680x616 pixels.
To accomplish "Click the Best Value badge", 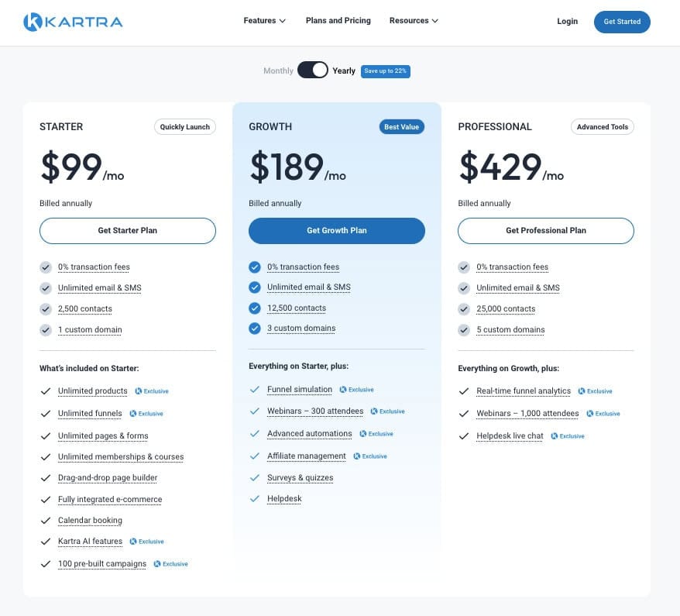I will pos(402,126).
